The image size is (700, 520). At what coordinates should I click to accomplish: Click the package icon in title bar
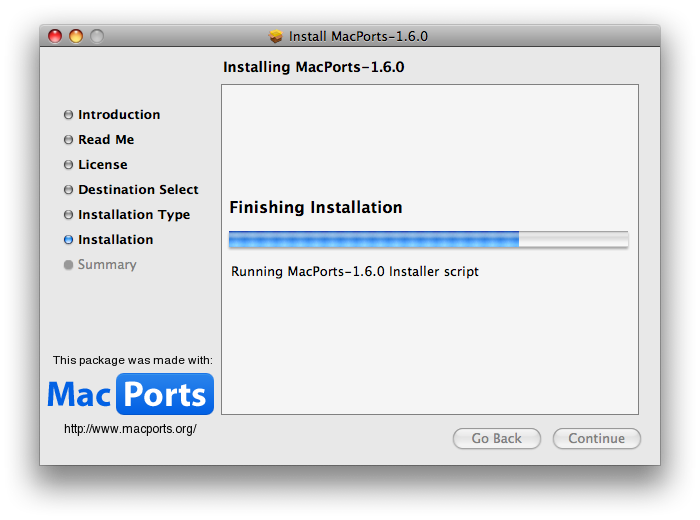(x=276, y=36)
